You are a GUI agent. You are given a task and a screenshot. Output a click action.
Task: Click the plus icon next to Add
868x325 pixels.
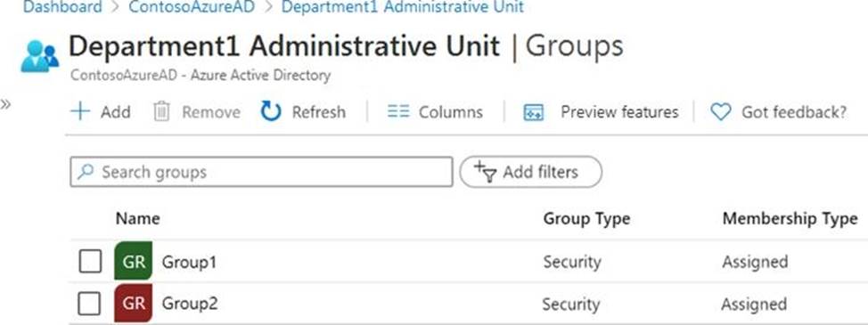[x=80, y=111]
